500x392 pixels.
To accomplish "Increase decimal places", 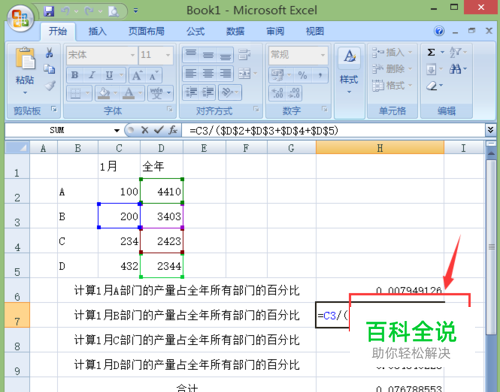I will (x=277, y=93).
